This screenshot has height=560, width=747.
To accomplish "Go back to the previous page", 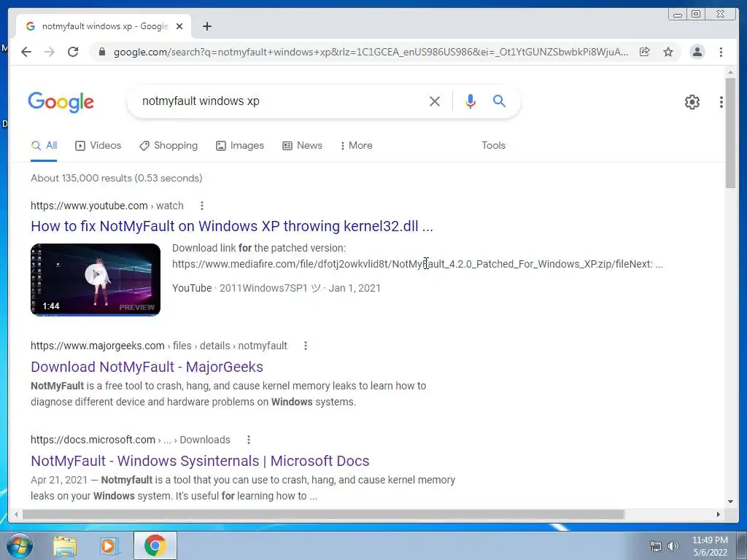I will click(26, 52).
